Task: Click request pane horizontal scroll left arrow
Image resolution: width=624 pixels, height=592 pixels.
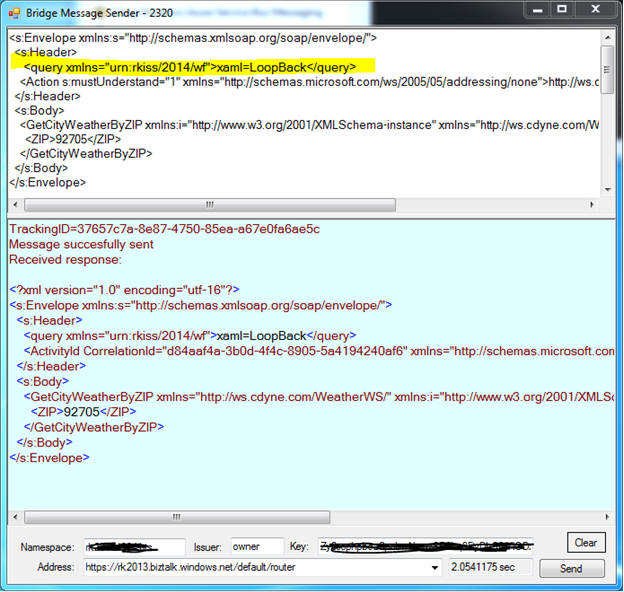Action: click(x=16, y=204)
